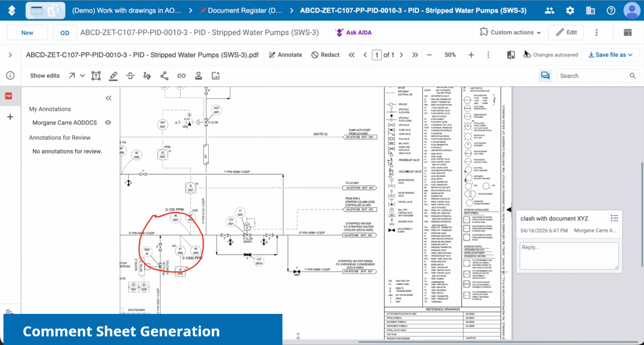Screen dimensions: 644x345
Task: Click the PDF file name above the viewer
Action: pyautogui.click(x=142, y=55)
